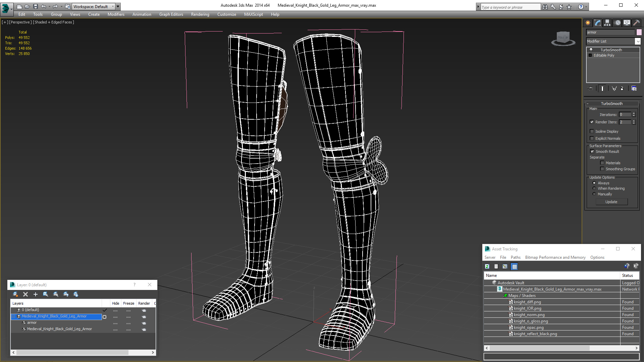This screenshot has height=362, width=644.
Task: Click Refresh icon in Asset Tracking toolbar
Action: [487, 266]
